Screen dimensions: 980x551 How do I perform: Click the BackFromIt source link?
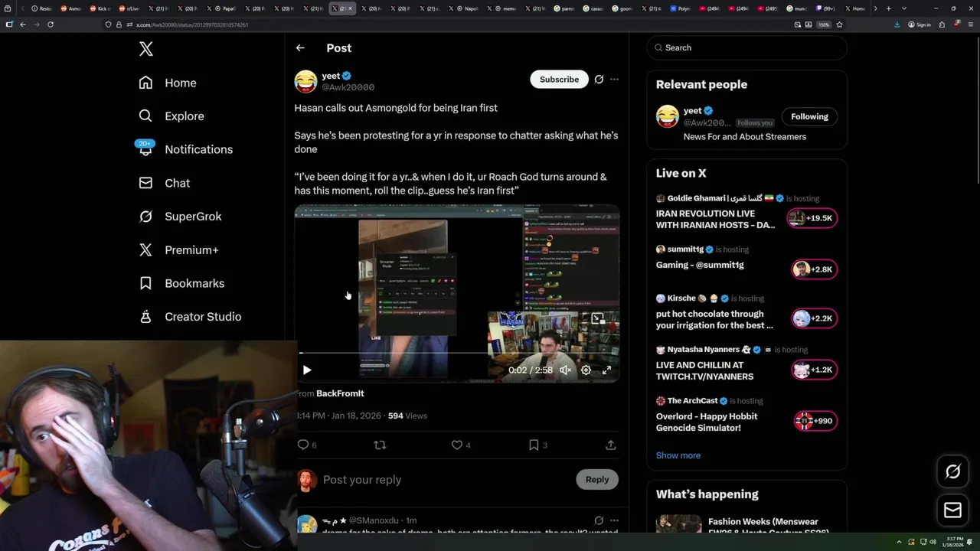pyautogui.click(x=340, y=393)
